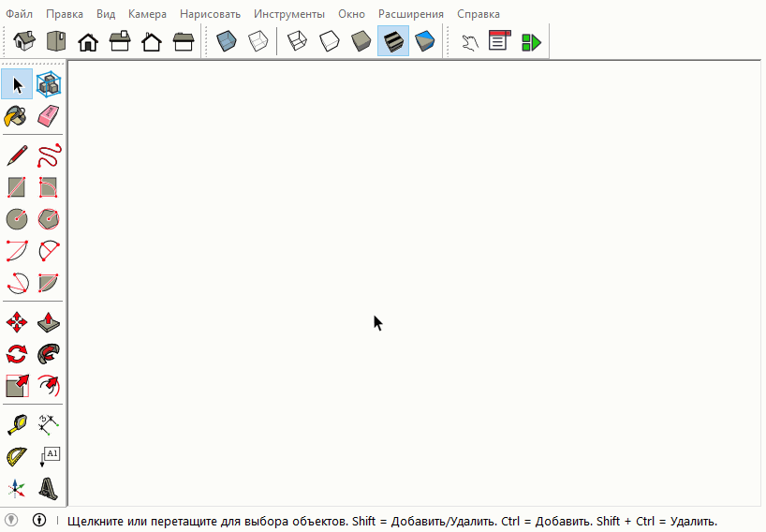The height and width of the screenshot is (532, 766).
Task: Choose the pink Eraser tool
Action: pyautogui.click(x=49, y=117)
